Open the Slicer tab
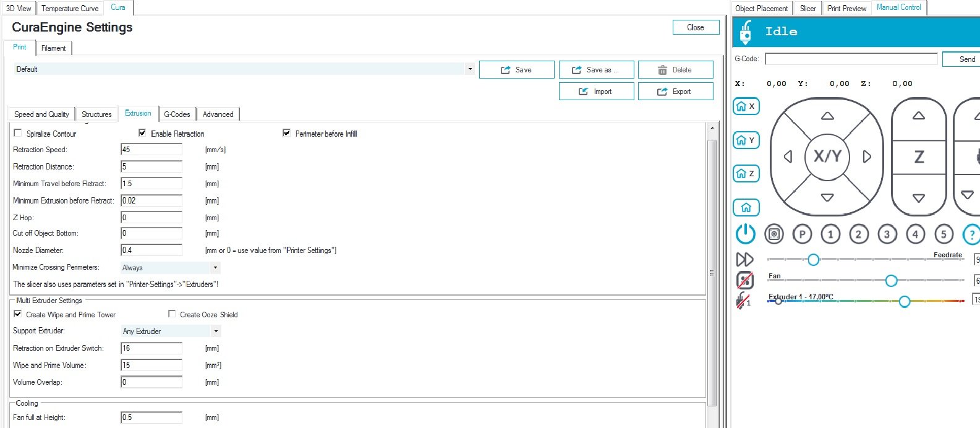The height and width of the screenshot is (428, 980). coord(807,8)
